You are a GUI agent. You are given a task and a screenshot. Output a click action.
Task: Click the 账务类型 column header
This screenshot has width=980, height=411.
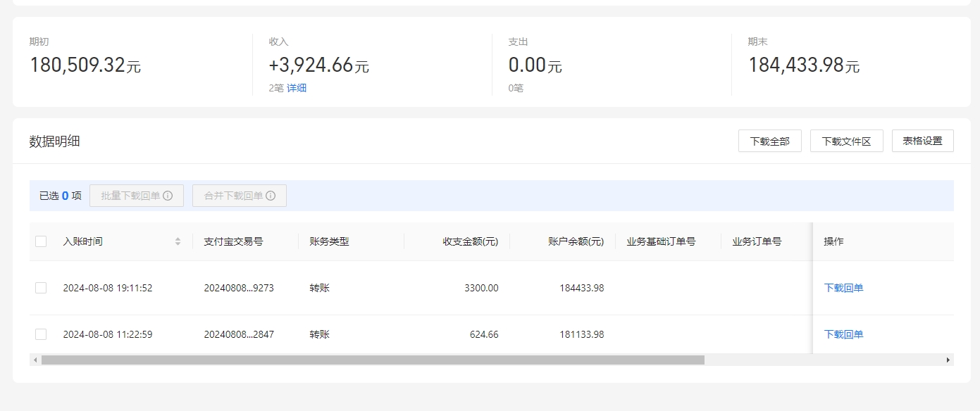[329, 241]
